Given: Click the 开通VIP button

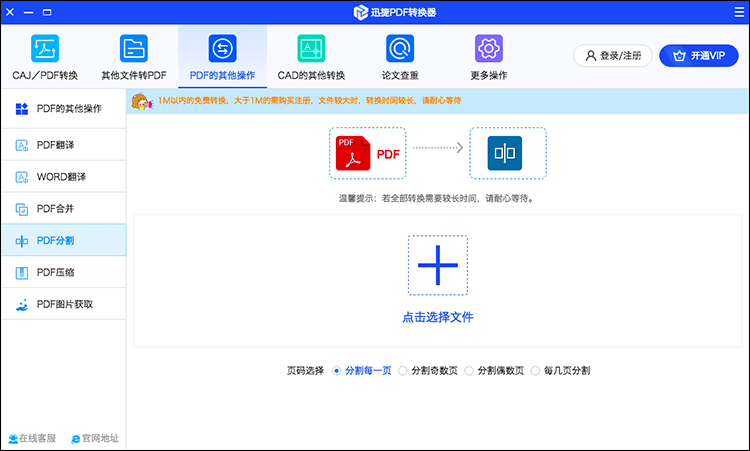Looking at the screenshot, I should (x=699, y=56).
